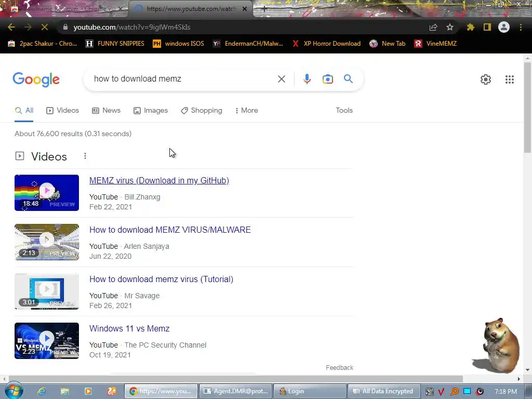Click into the Google search field
The height and width of the screenshot is (399, 532).
pos(183,79)
